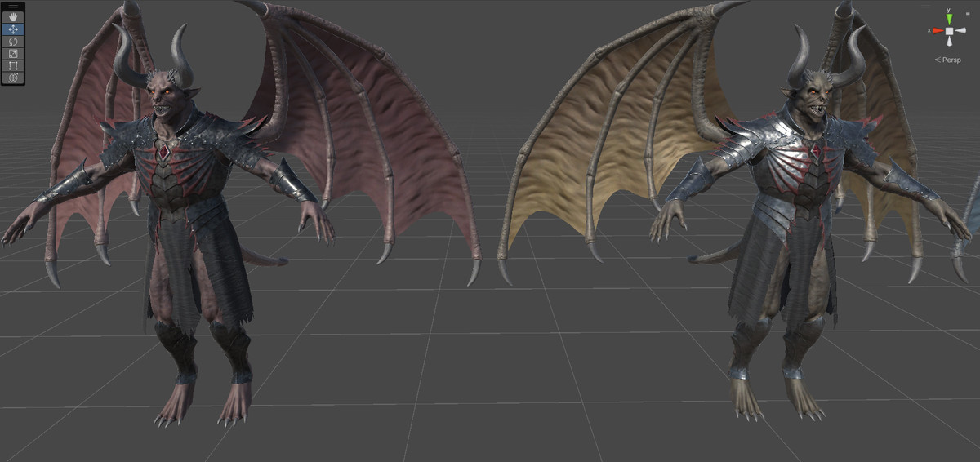Select the Transform tool
The image size is (980, 462).
point(13,78)
